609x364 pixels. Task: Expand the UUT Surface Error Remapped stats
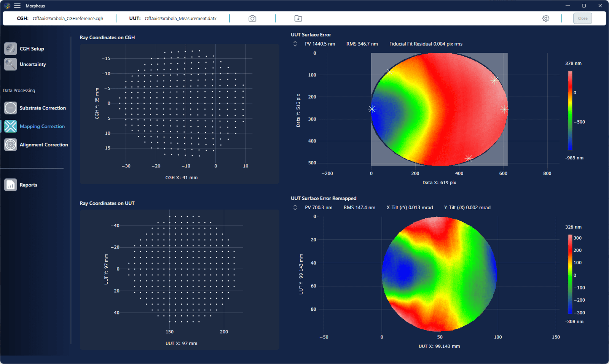(x=295, y=208)
